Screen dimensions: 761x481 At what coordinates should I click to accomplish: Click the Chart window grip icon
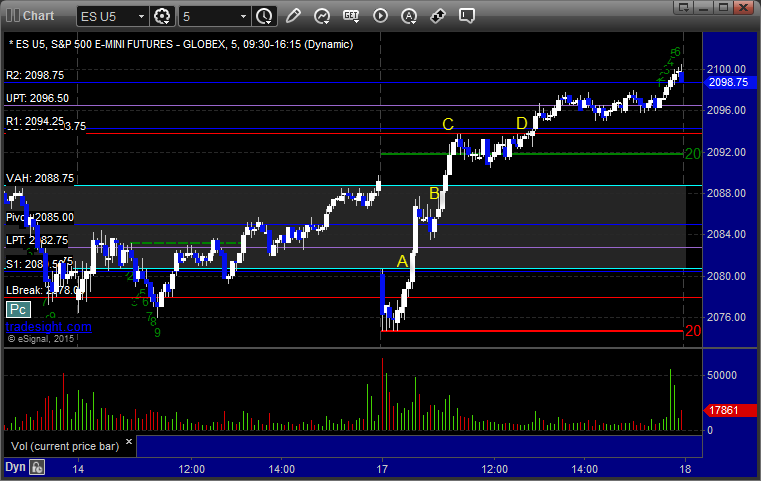pyautogui.click(x=12, y=16)
